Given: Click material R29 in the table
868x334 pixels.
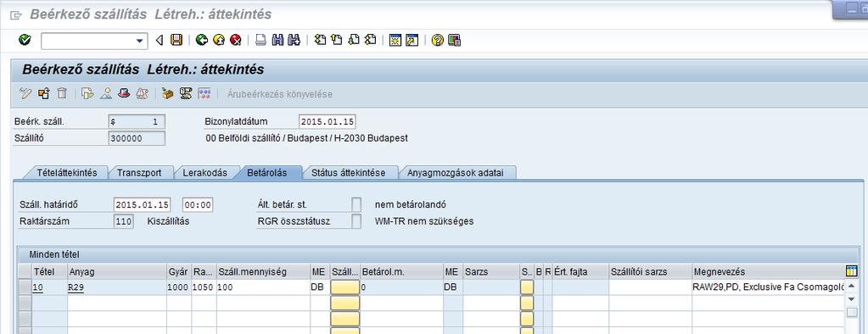Looking at the screenshot, I should click(x=76, y=287).
